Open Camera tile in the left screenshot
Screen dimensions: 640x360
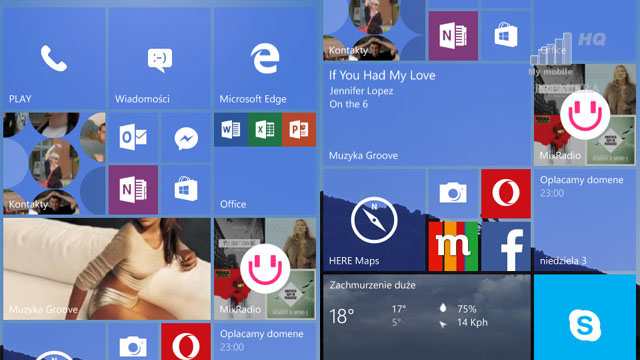tap(133, 342)
